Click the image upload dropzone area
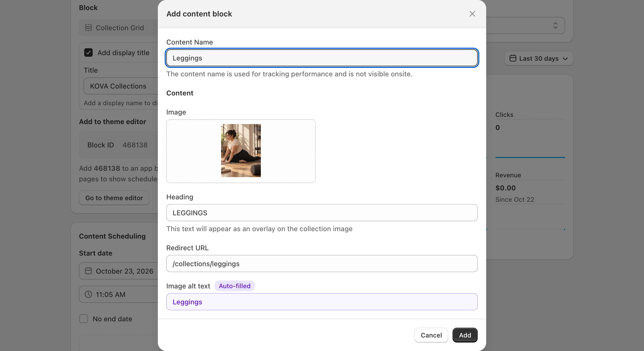This screenshot has width=644, height=351. point(241,151)
